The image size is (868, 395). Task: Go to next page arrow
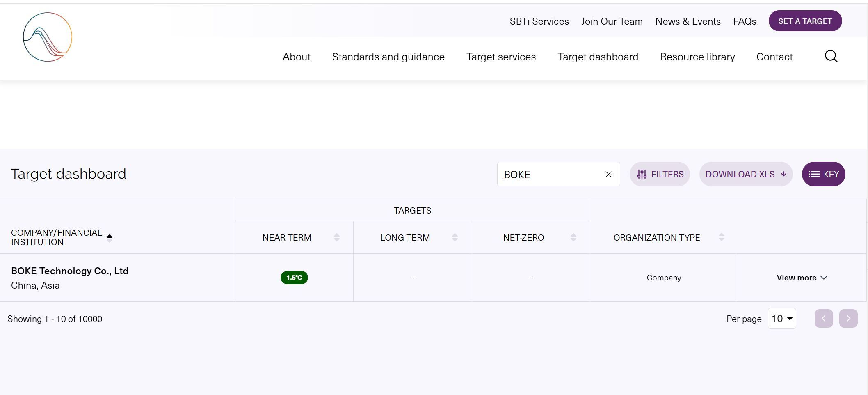click(848, 319)
